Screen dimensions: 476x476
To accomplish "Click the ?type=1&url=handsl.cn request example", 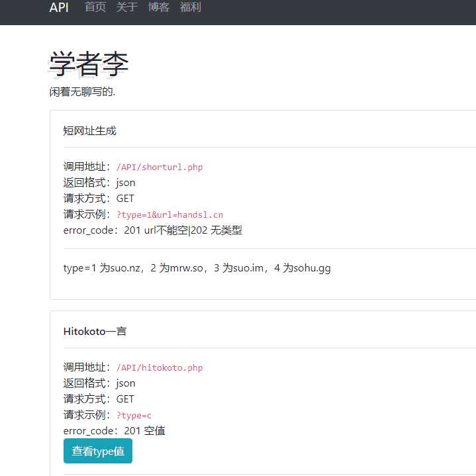I will pyautogui.click(x=169, y=214).
